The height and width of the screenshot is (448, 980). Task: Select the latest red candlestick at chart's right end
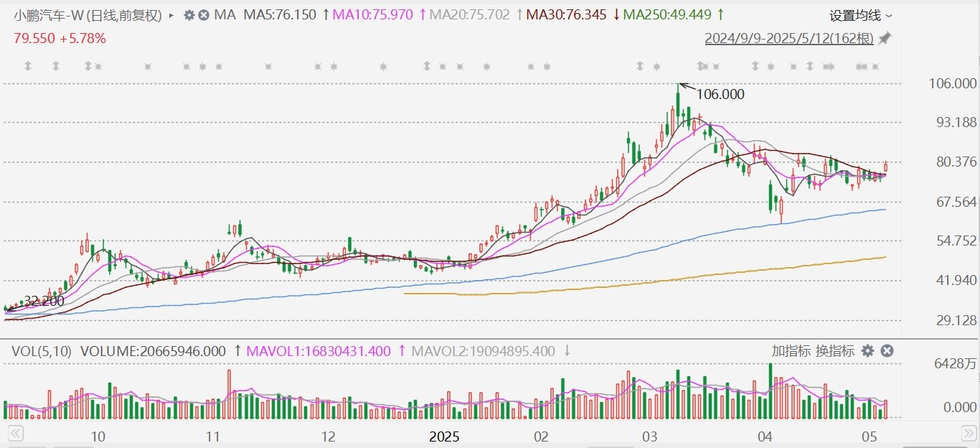tap(886, 167)
